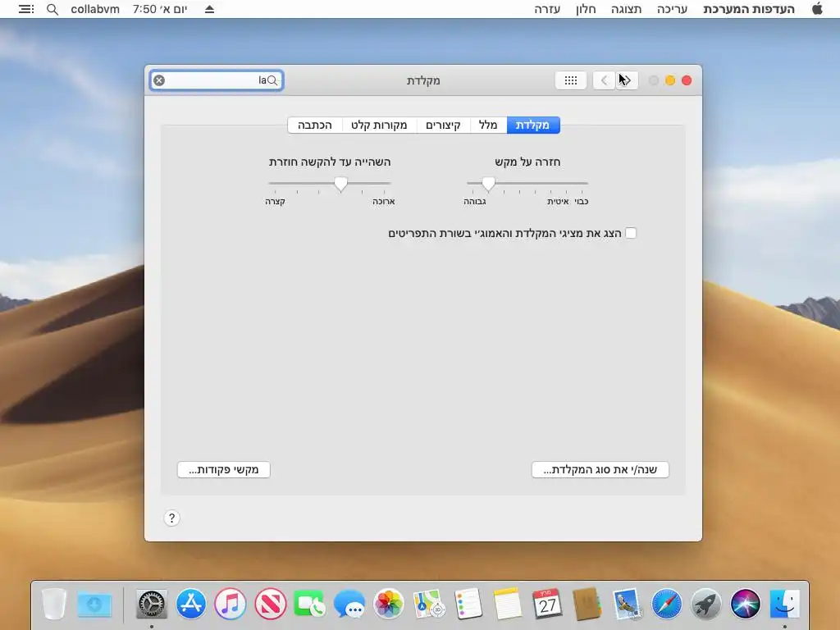Open System Preferences gear in Dock
This screenshot has height=630, width=840.
click(x=152, y=604)
